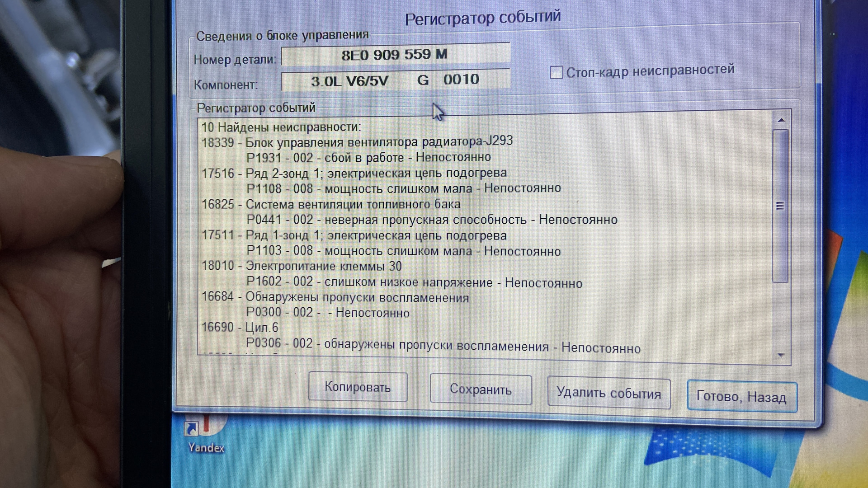Open the Yandex desktop shortcut icon
The image size is (868, 488).
(x=206, y=432)
